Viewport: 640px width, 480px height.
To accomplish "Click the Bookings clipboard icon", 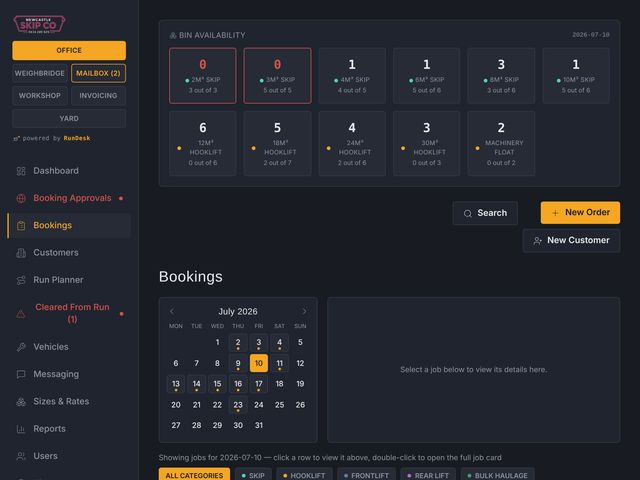I will (21, 225).
